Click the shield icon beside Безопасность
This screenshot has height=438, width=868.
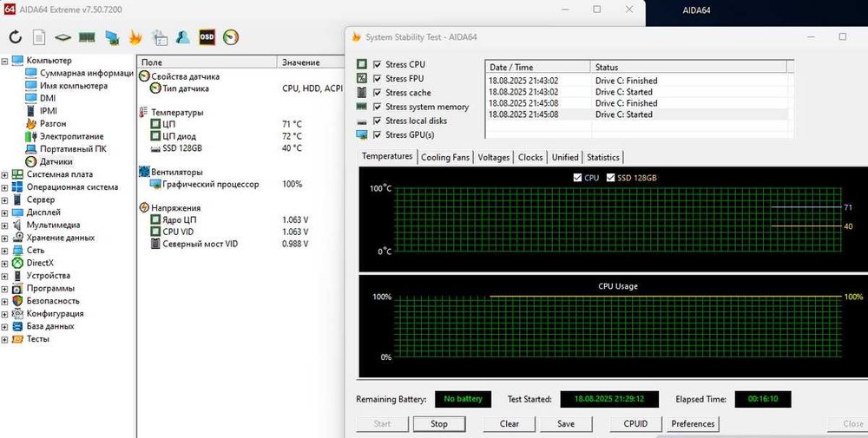17,301
